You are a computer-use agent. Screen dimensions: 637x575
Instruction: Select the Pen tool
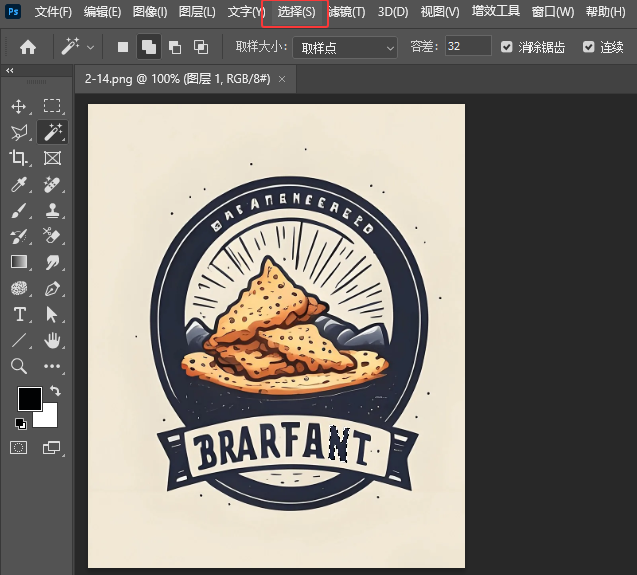pos(52,289)
